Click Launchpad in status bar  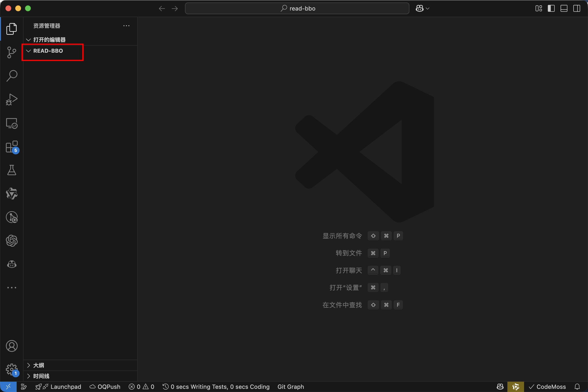pyautogui.click(x=65, y=387)
